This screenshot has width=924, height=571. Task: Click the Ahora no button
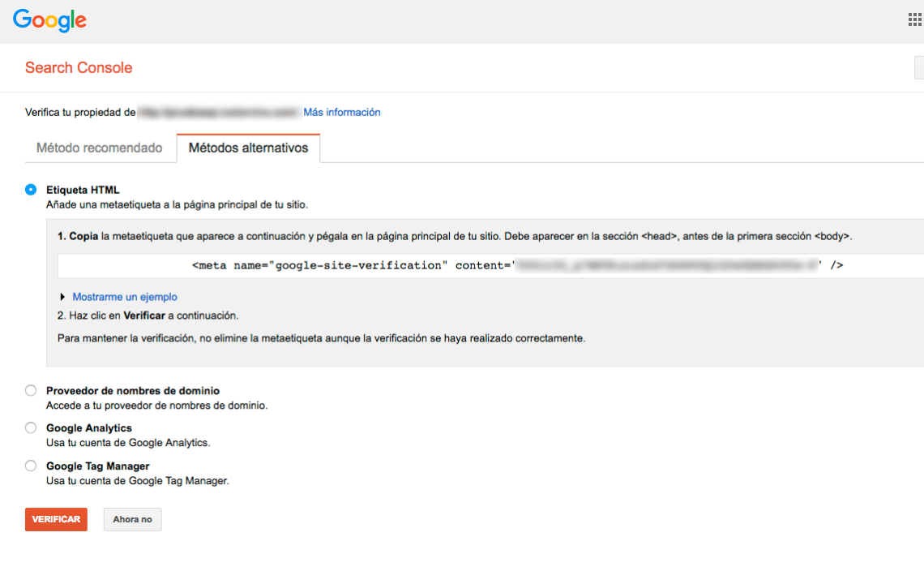pyautogui.click(x=133, y=519)
